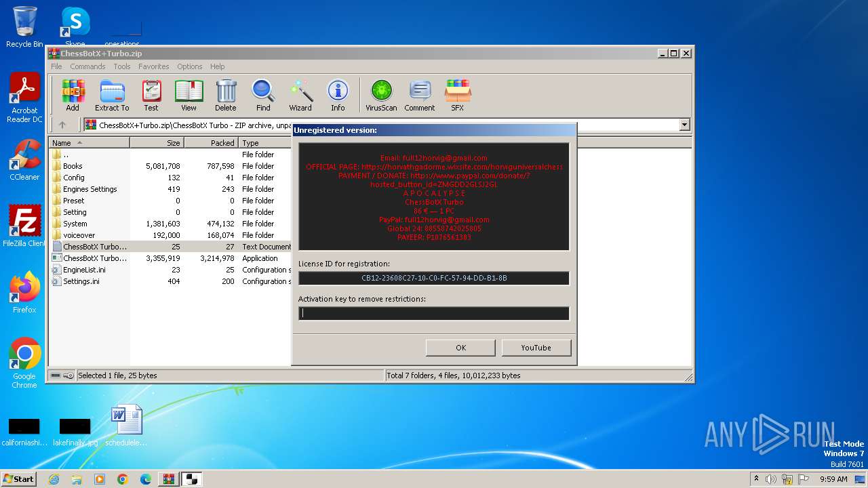Open the Commands menu
This screenshot has height=488, width=868.
pos(87,66)
